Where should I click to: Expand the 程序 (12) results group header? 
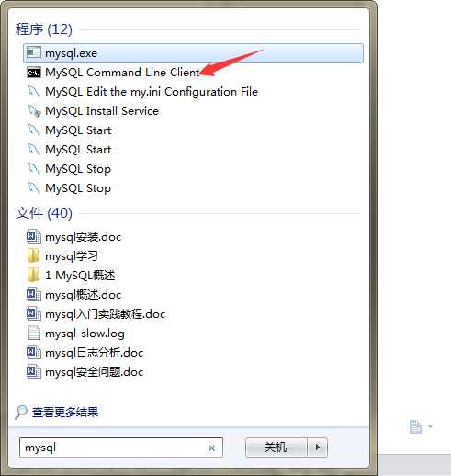(x=44, y=29)
